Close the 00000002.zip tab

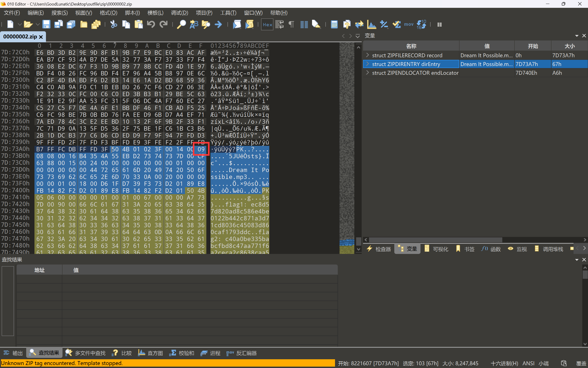tap(41, 37)
